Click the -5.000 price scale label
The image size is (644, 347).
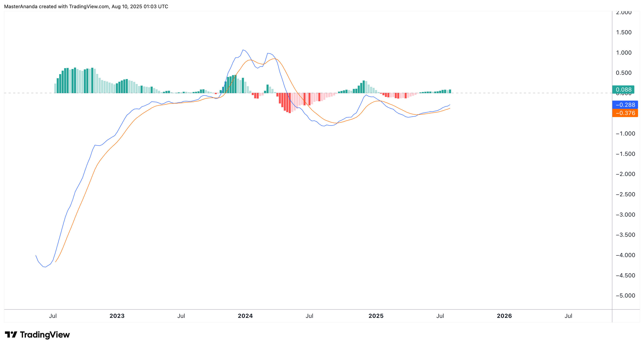tap(625, 295)
